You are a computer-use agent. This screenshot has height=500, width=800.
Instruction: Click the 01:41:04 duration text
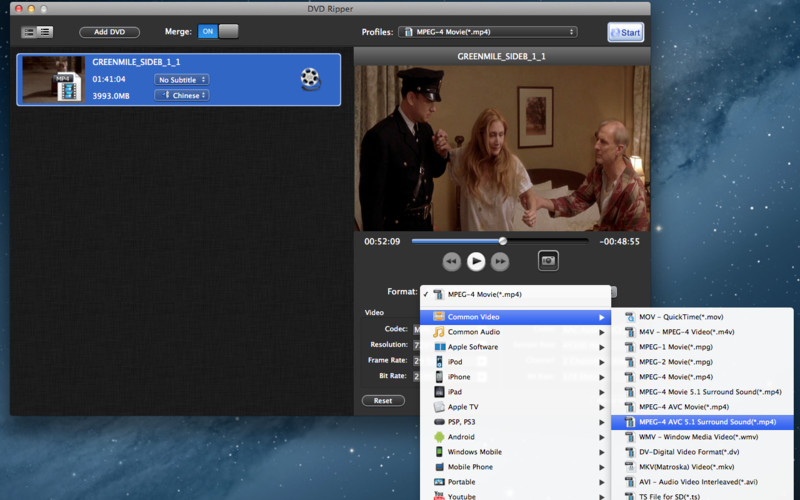[x=109, y=79]
